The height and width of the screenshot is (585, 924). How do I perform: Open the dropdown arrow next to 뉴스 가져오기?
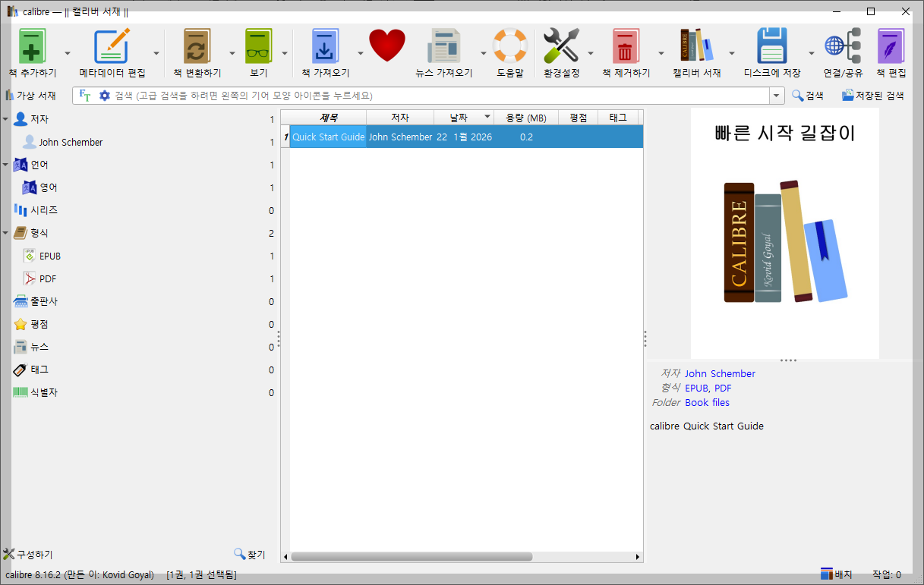tap(483, 53)
